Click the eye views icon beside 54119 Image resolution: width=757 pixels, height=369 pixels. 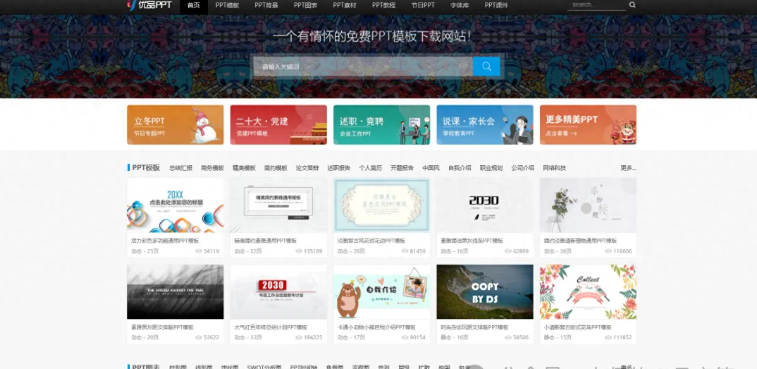(198, 251)
